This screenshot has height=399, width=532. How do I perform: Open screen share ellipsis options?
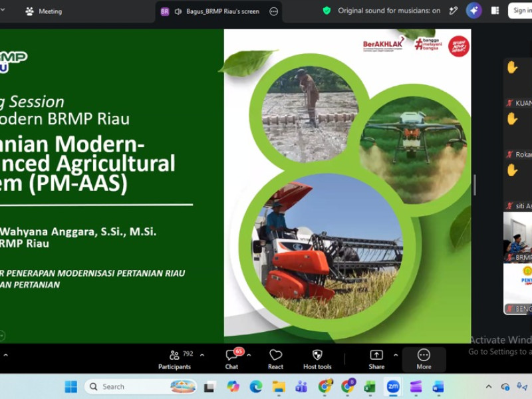[273, 11]
